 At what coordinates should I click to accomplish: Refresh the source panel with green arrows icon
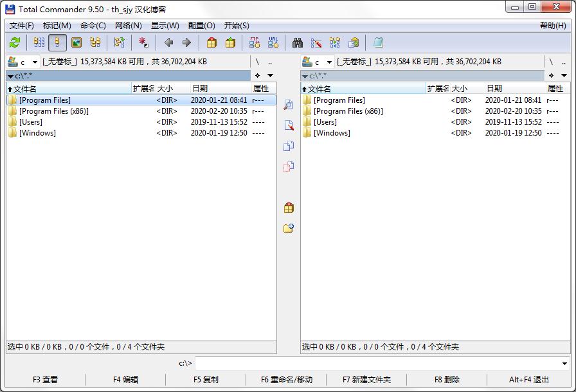(15, 42)
